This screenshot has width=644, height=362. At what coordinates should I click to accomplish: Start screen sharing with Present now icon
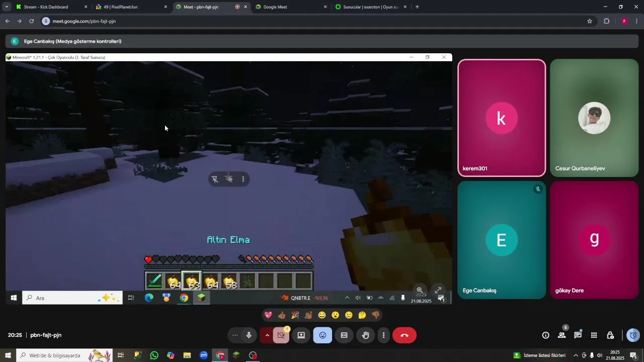pos(301,335)
